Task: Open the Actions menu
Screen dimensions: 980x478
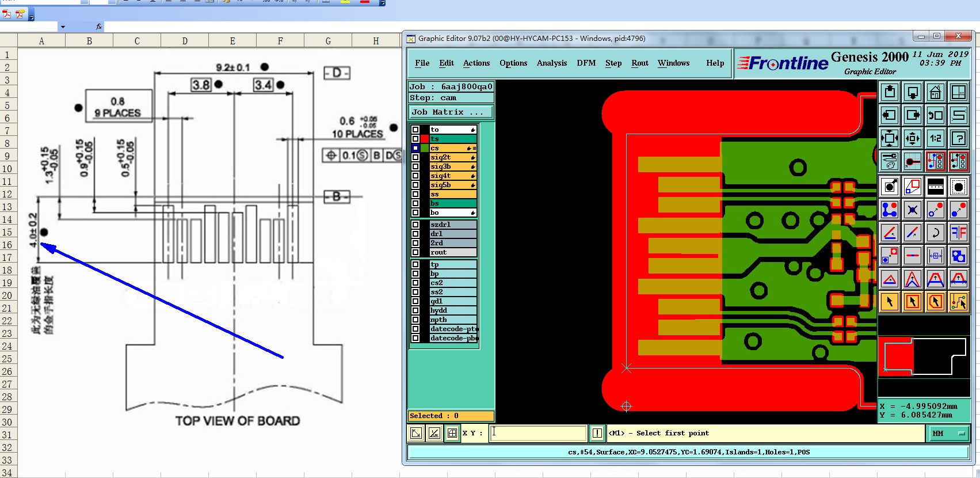Action: tap(476, 63)
